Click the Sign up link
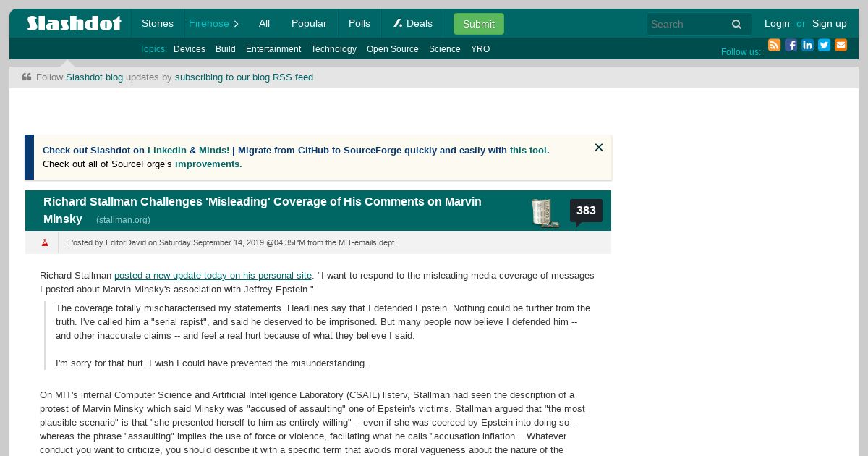 [830, 23]
